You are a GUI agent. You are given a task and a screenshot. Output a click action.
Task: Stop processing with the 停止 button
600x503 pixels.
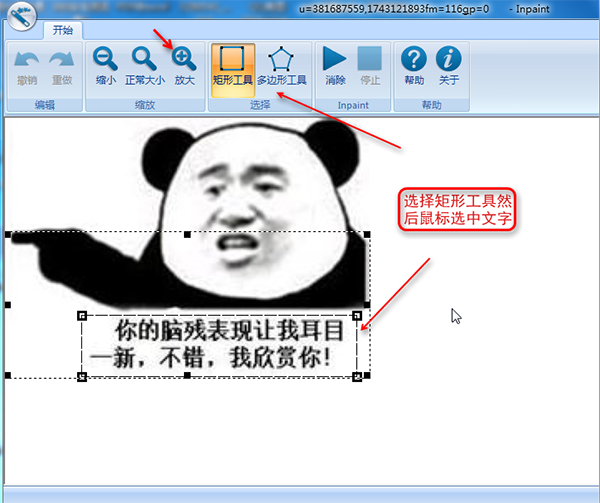[x=370, y=66]
